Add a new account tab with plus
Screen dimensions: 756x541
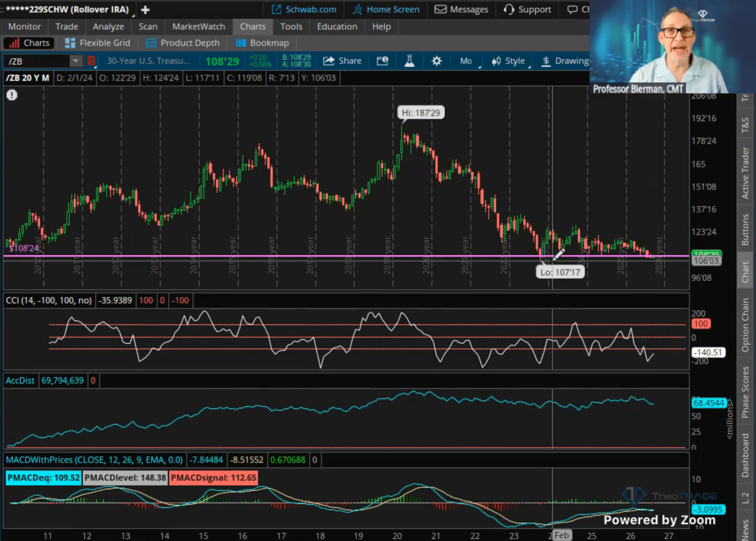(145, 10)
